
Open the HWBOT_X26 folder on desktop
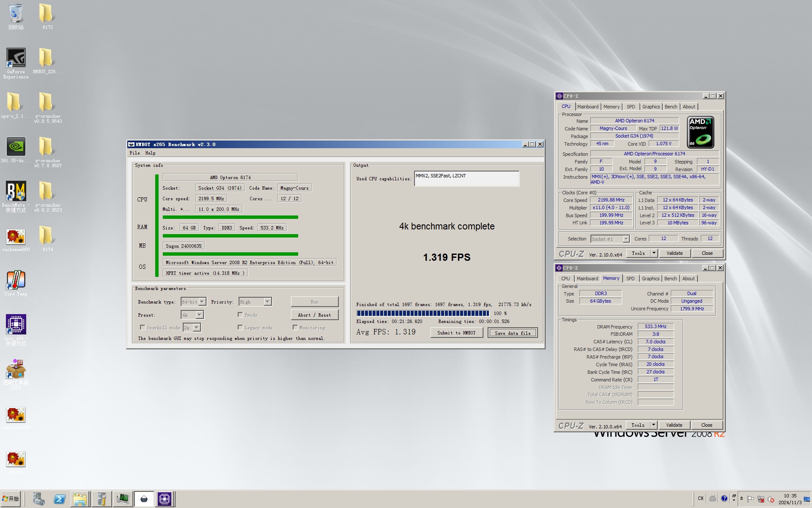(x=47, y=61)
